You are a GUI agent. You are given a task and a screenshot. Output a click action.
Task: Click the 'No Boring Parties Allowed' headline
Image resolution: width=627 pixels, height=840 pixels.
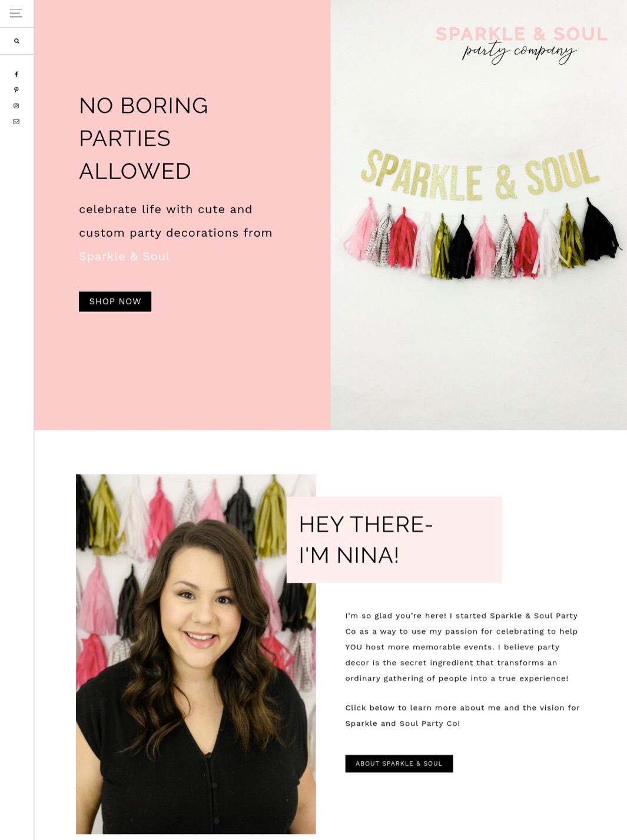(144, 138)
